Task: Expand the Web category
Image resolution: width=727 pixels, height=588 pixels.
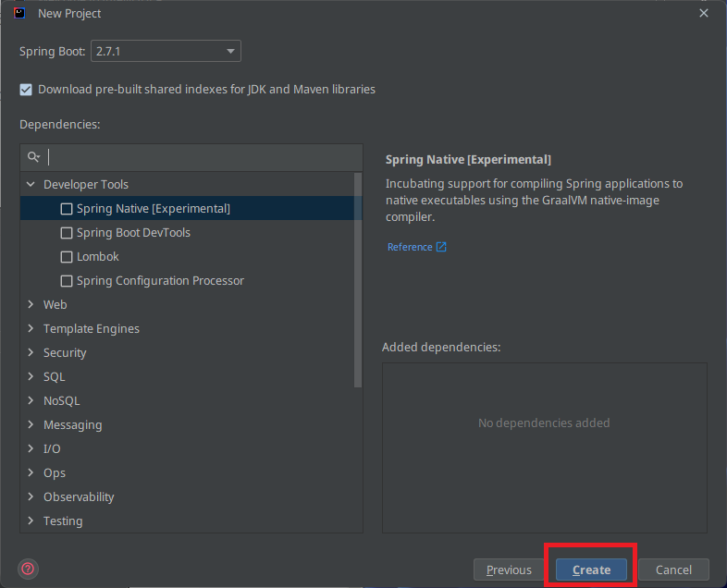Action: tap(31, 304)
